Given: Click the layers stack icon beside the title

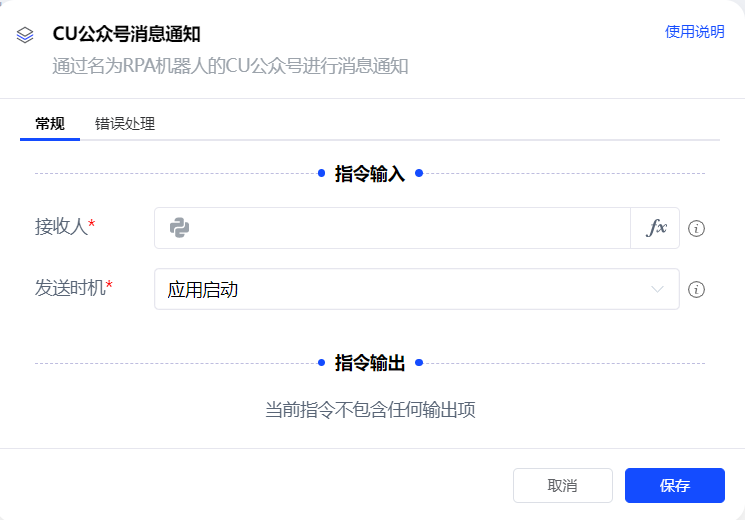Looking at the screenshot, I should [x=26, y=35].
